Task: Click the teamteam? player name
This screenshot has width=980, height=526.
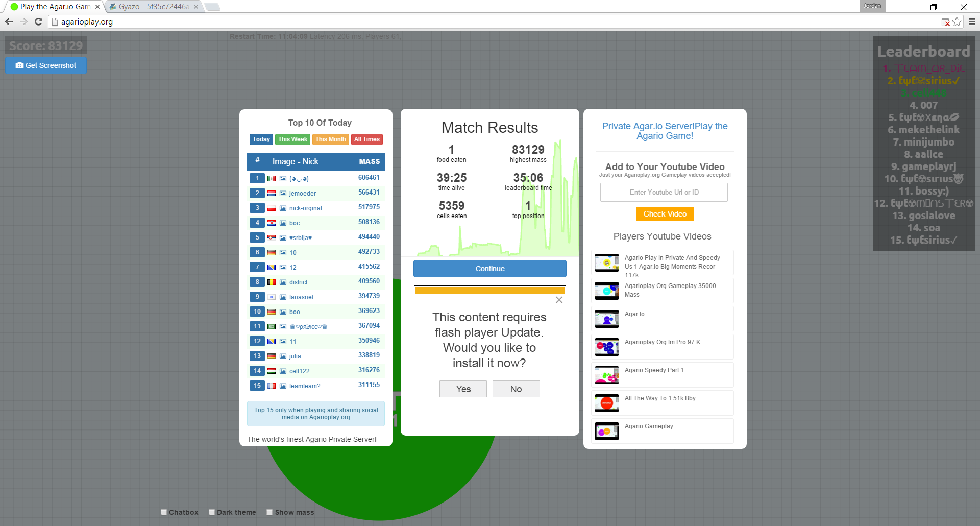Action: pyautogui.click(x=305, y=386)
